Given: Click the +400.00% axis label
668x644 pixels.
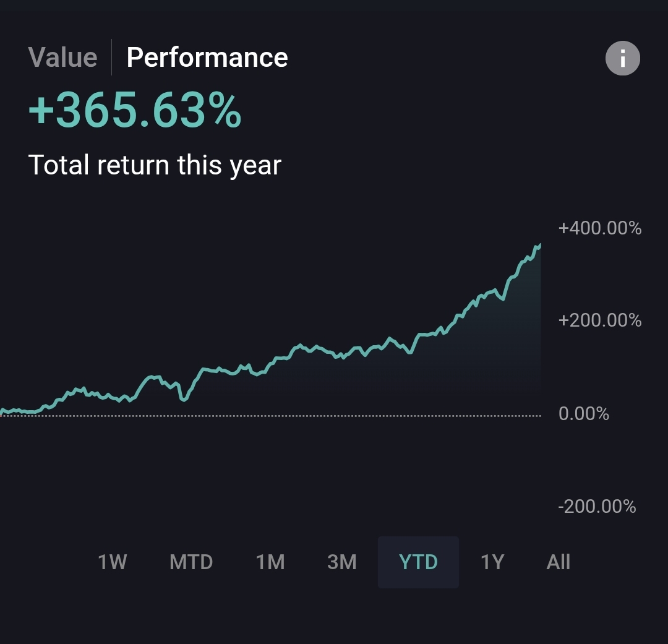Looking at the screenshot, I should point(600,228).
